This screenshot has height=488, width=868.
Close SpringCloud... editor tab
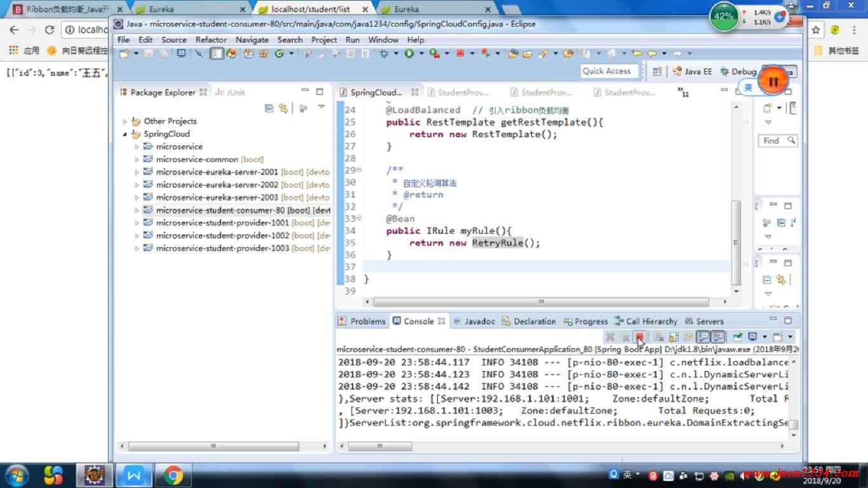tap(414, 92)
